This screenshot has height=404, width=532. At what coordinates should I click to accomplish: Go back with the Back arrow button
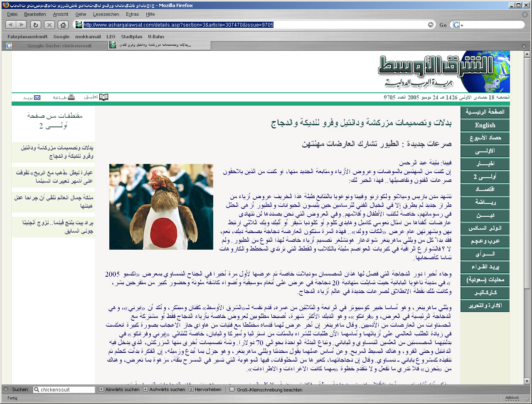click(x=11, y=25)
